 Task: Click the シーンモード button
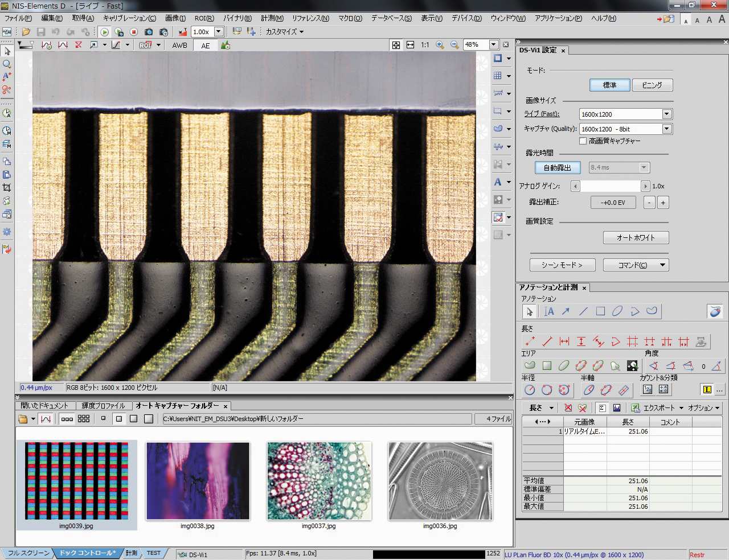[x=562, y=265]
